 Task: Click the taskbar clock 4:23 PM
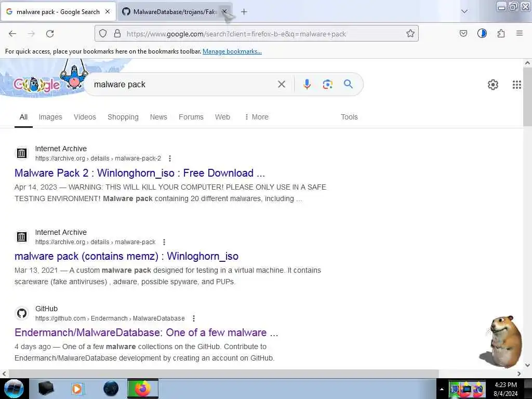pyautogui.click(x=506, y=389)
